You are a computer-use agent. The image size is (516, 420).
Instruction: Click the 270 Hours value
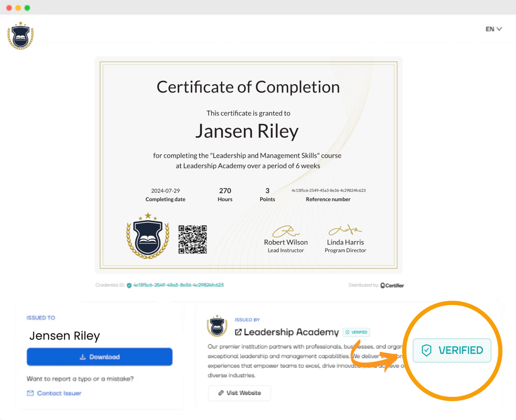(x=225, y=191)
